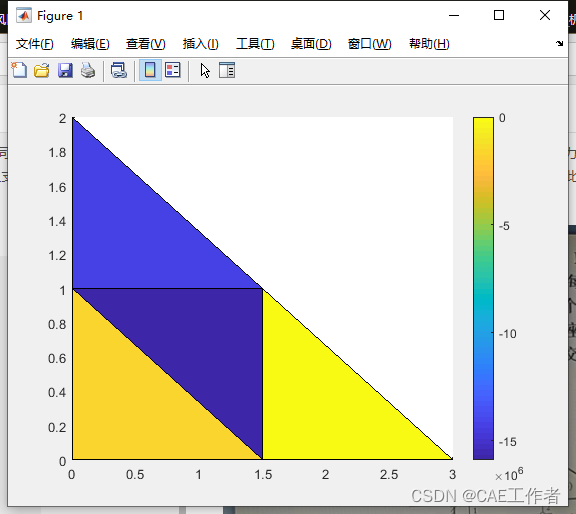Click the Link Plot toolbar icon
Viewport: 576px width, 514px height.
tap(119, 70)
